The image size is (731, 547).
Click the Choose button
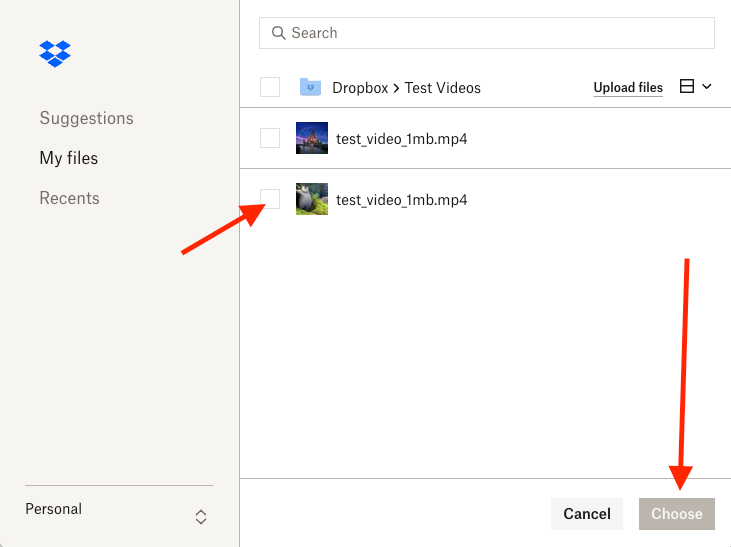[x=676, y=514]
